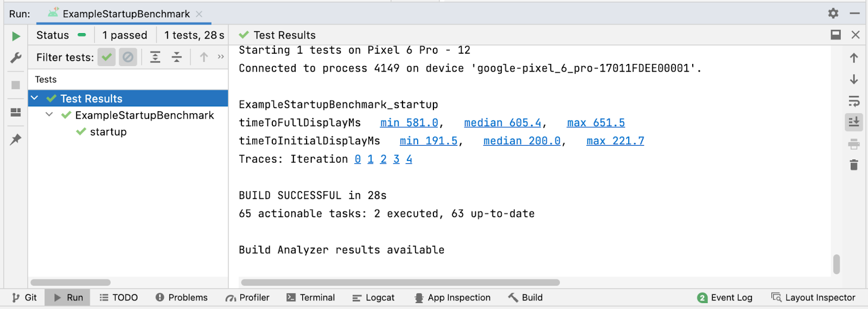Switch to the Logcat tool window
Viewport: 868px width, 309px height.
pos(373,298)
